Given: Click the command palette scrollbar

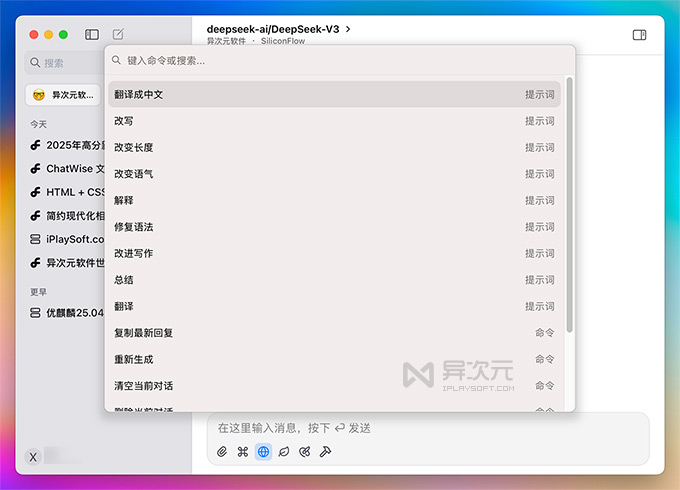Looking at the screenshot, I should 569,205.
